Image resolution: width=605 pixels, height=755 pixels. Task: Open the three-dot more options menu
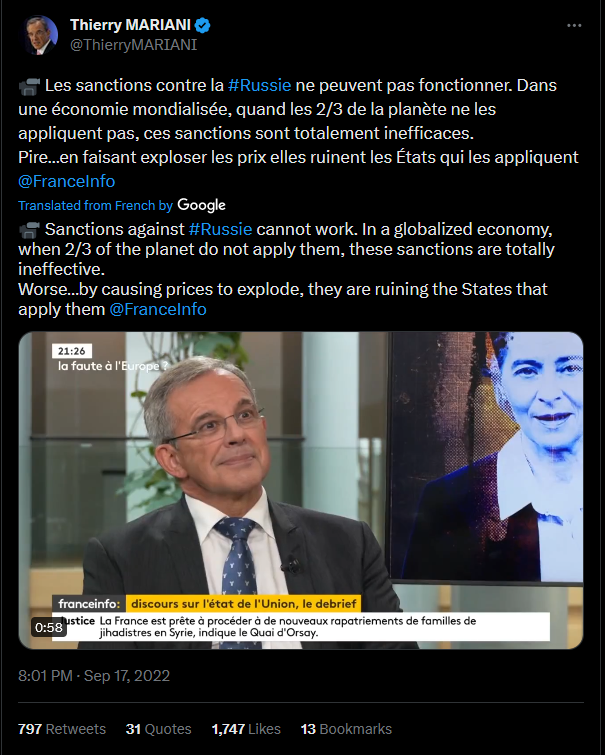point(574,26)
